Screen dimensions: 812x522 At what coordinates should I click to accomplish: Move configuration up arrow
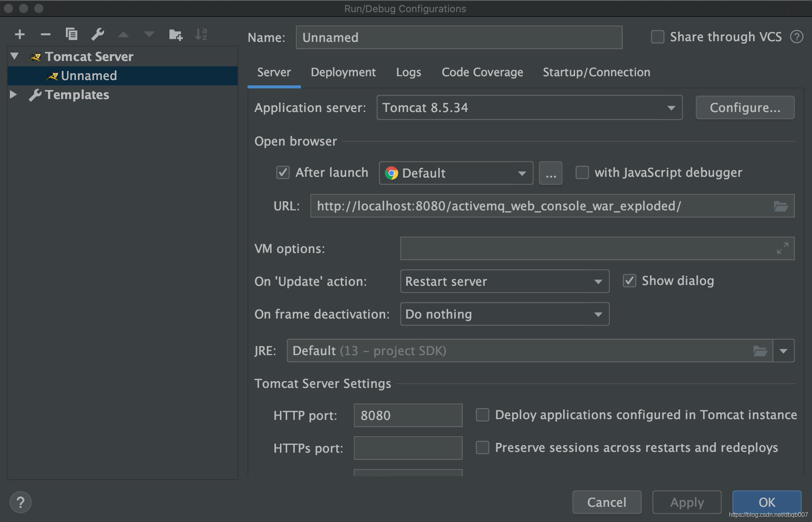click(123, 35)
